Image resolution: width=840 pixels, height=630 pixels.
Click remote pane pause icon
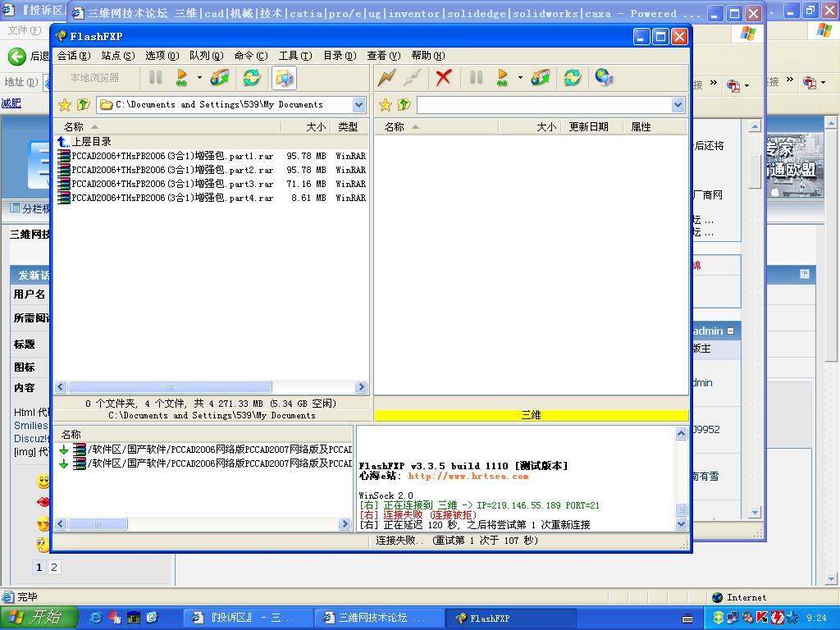coord(476,78)
